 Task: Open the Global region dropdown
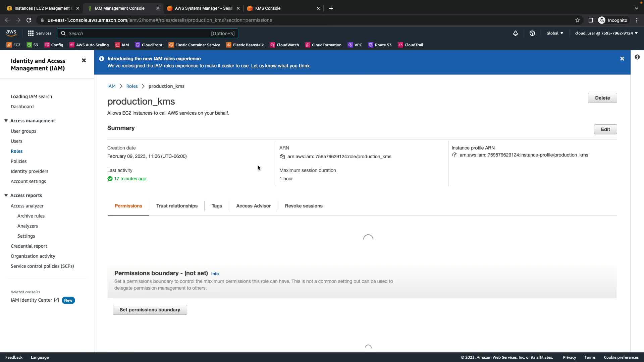555,33
